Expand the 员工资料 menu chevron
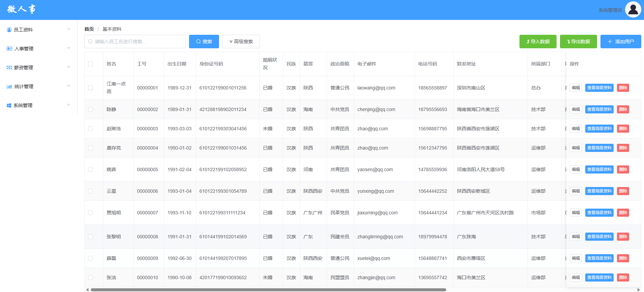The height and width of the screenshot is (292, 644). click(69, 29)
